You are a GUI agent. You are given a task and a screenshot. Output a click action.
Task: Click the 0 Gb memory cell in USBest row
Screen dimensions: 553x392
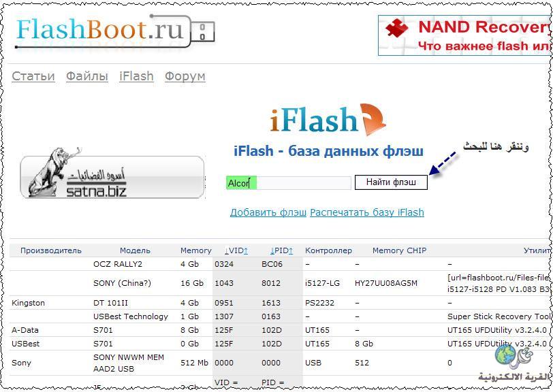189,344
